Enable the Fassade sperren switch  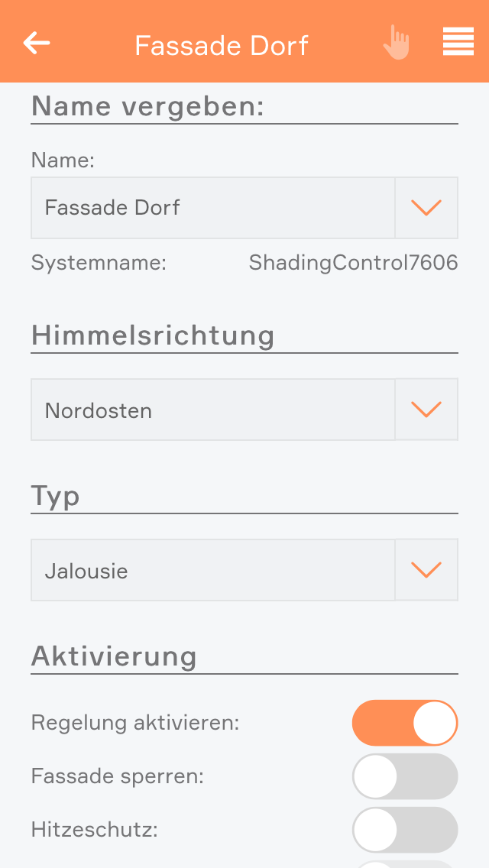(404, 776)
